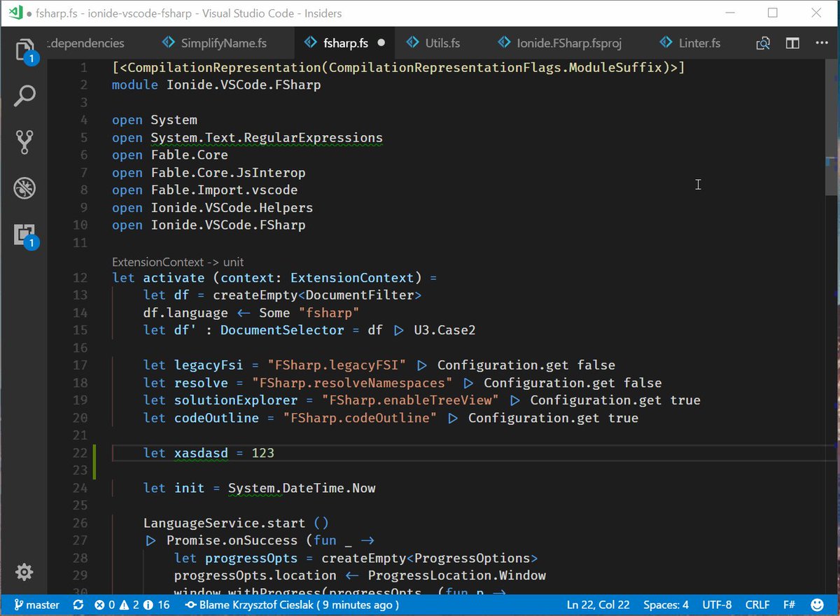Image resolution: width=840 pixels, height=616 pixels.
Task: Click on ProgressLocation.Window text
Action: pyautogui.click(x=456, y=575)
